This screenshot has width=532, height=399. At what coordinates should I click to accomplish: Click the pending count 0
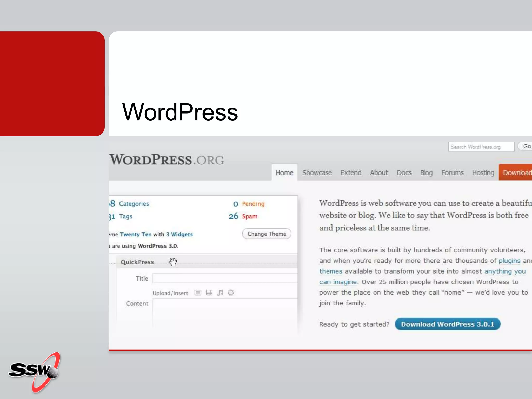(236, 204)
